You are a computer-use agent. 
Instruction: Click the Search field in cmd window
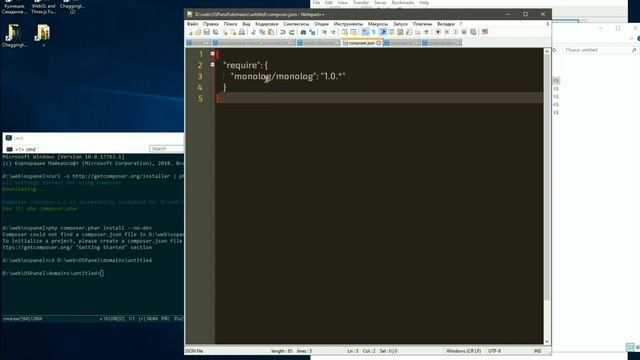[x=167, y=149]
